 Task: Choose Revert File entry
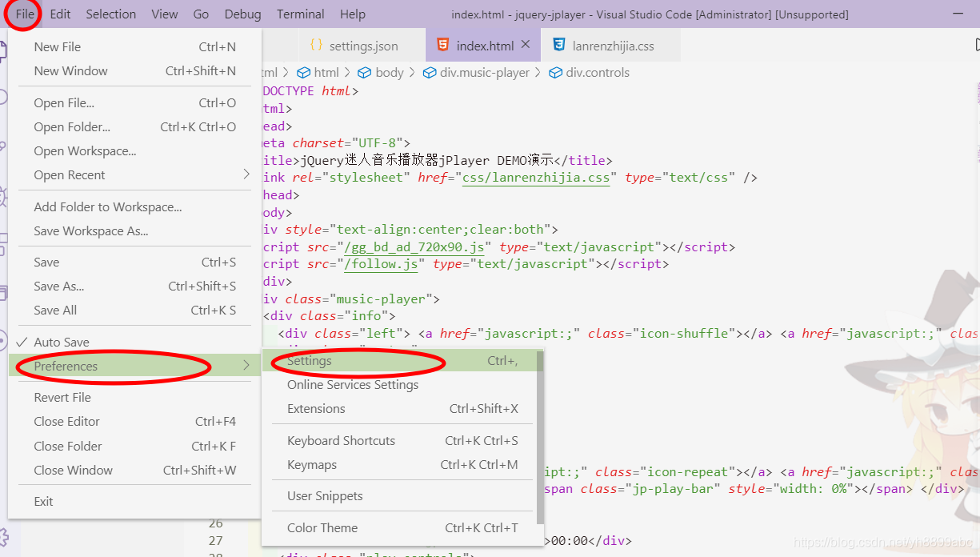click(134, 398)
